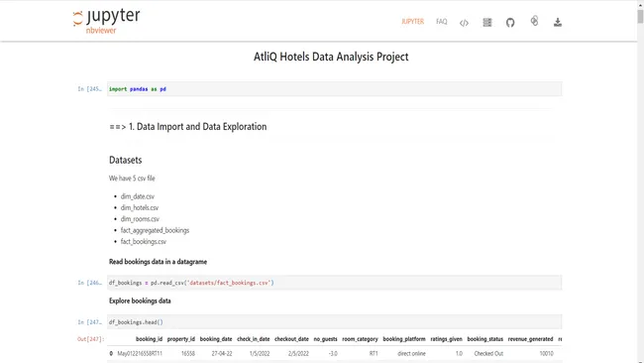The height and width of the screenshot is (363, 644).
Task: Click the May012216558RT11 booking id cell
Action: point(140,353)
